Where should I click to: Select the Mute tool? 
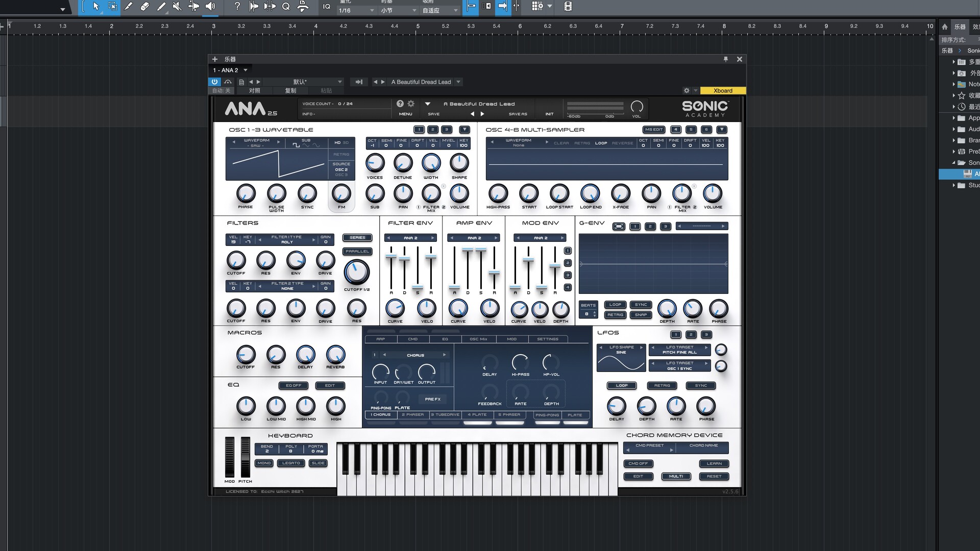[177, 7]
